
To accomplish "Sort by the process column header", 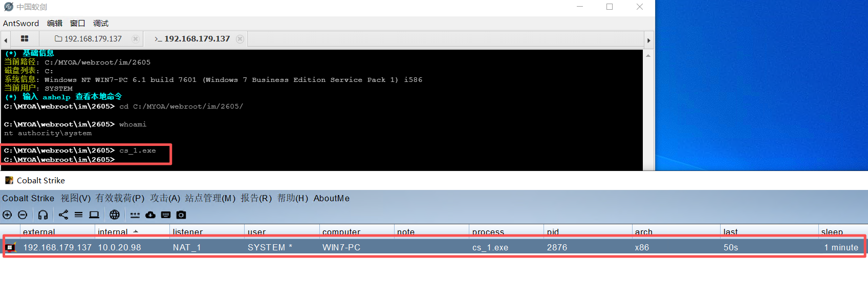I will (x=506, y=231).
